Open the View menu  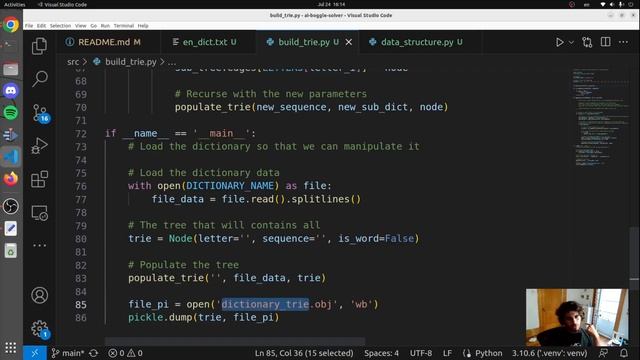[80, 26]
